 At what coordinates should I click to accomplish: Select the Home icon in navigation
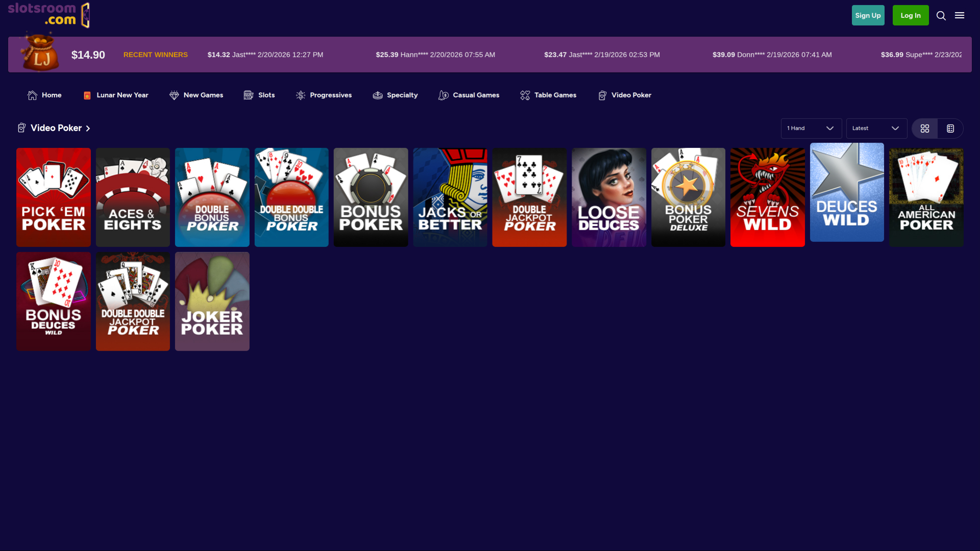point(32,95)
